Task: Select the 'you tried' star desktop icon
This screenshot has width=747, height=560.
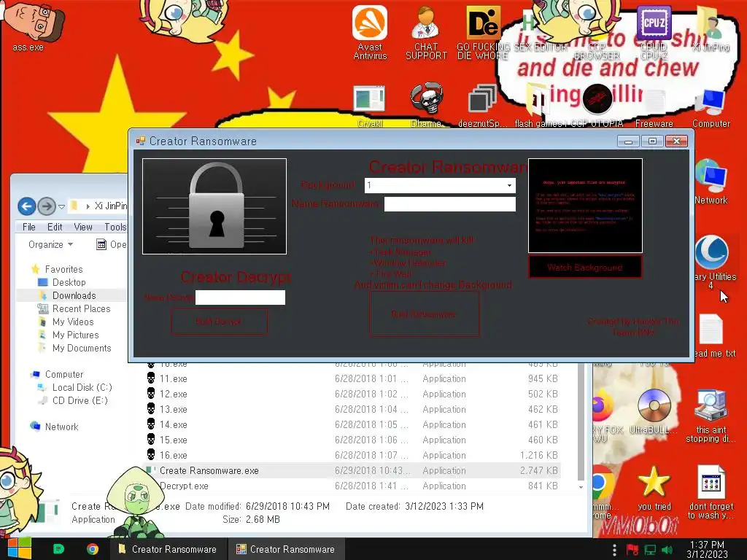Action: tap(654, 488)
